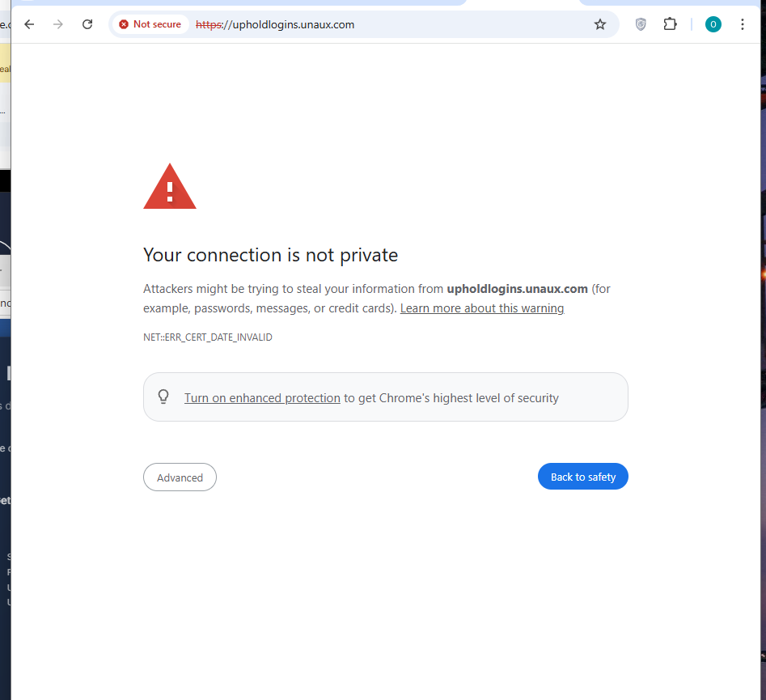Expand the Advanced options
Image resolution: width=766 pixels, height=700 pixels.
click(180, 477)
